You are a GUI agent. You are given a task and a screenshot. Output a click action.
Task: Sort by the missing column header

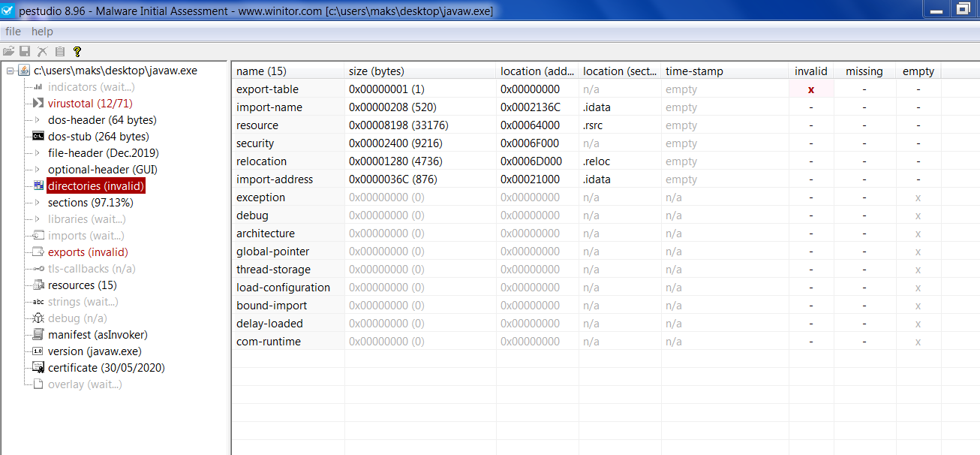tap(864, 71)
